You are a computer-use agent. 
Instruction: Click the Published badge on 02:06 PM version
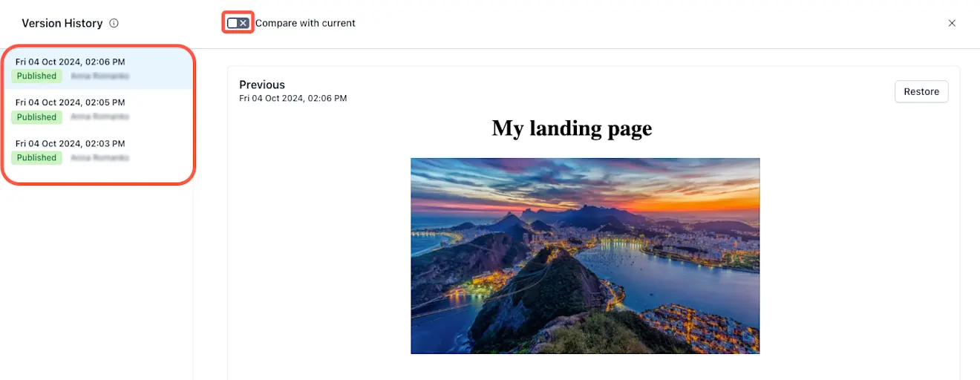tap(36, 76)
